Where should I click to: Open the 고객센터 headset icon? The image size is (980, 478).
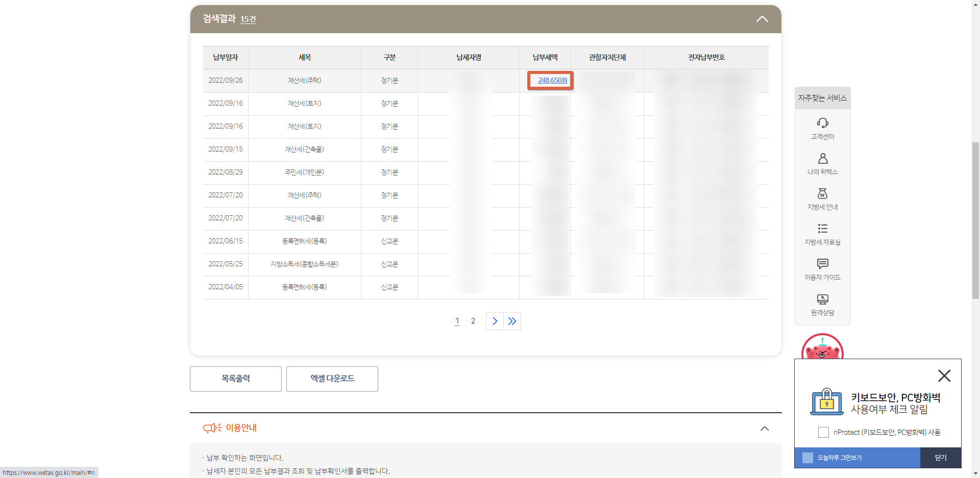click(x=822, y=123)
